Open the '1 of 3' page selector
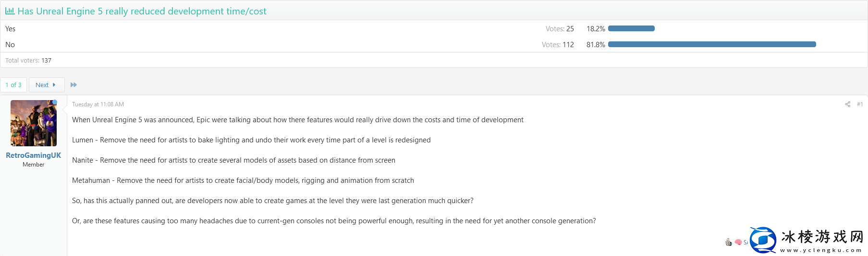 pos(13,85)
